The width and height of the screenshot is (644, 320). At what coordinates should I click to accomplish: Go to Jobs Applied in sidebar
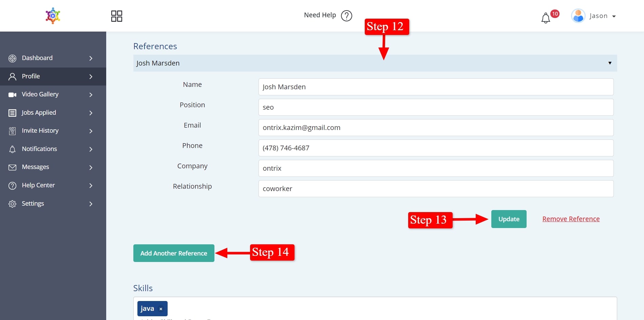[39, 113]
